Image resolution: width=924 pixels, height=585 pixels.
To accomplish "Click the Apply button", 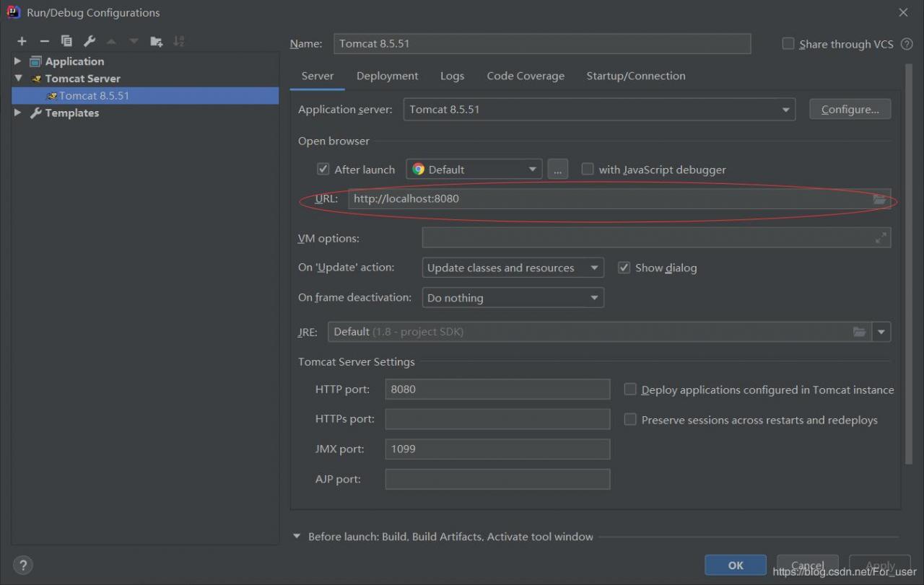I will point(880,566).
